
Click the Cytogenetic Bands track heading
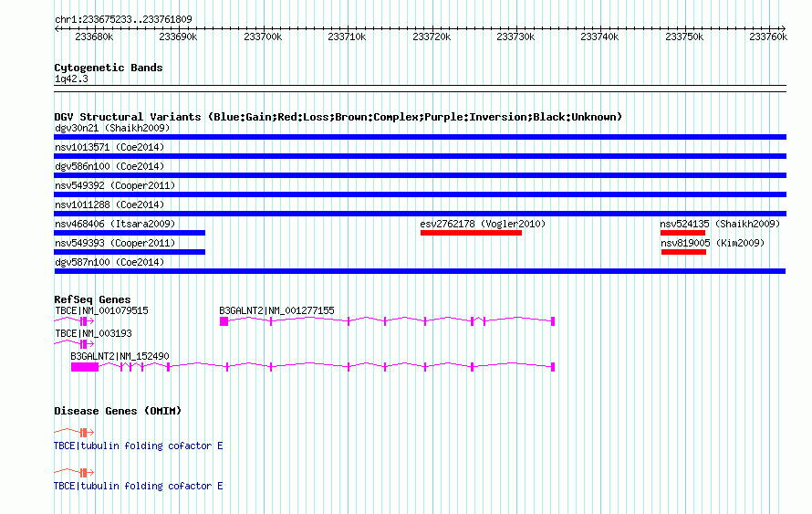tap(109, 68)
